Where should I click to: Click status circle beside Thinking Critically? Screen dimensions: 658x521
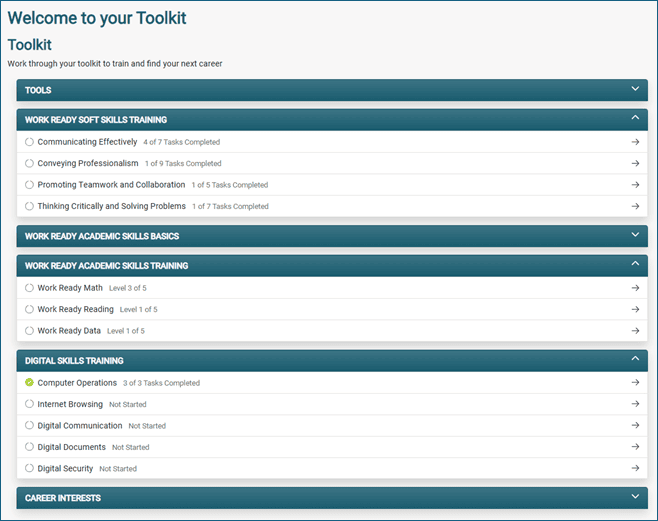(29, 206)
